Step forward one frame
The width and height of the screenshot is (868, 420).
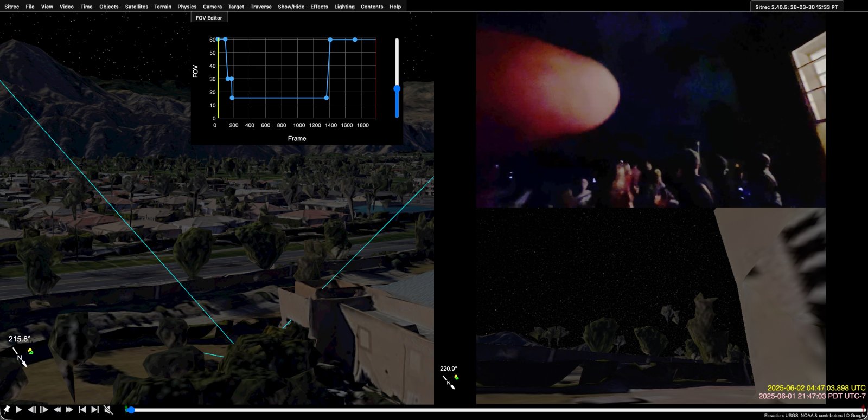click(44, 410)
